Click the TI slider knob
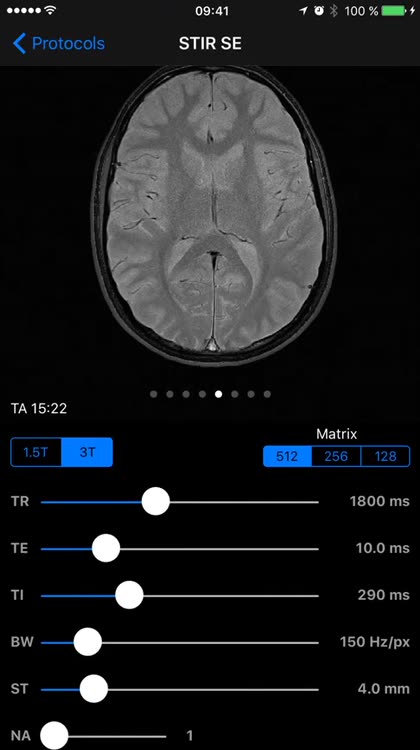 pos(129,596)
